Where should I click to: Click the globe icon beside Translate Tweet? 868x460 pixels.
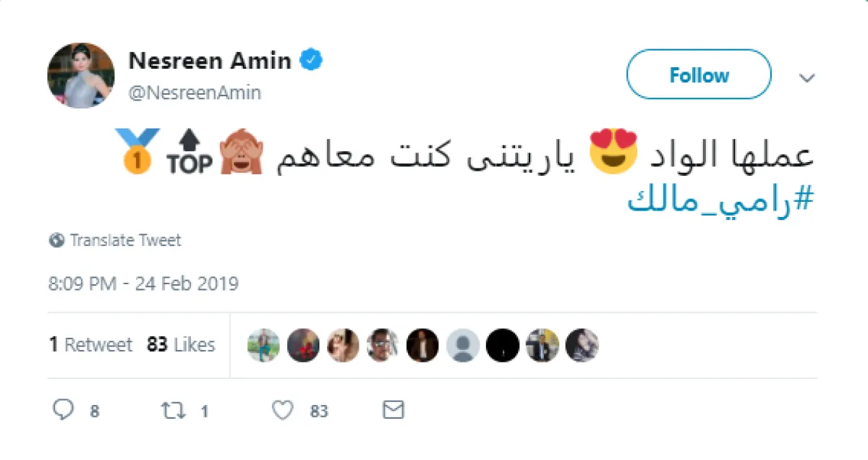57,240
